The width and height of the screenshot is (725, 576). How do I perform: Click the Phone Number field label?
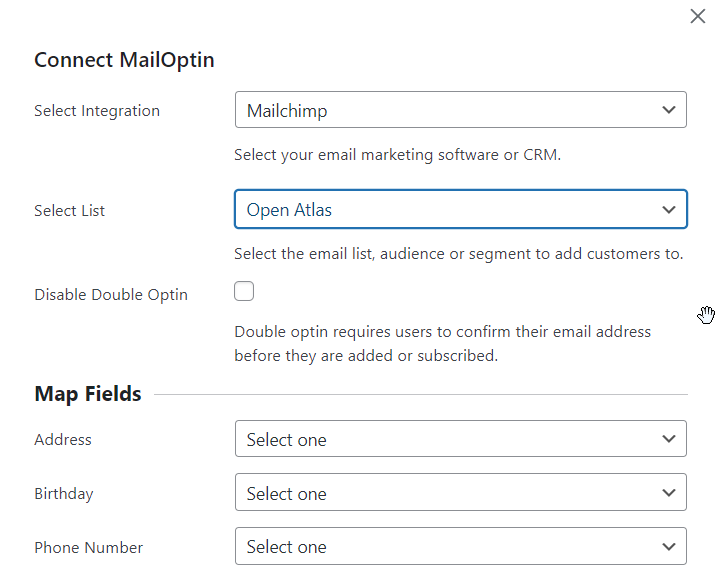pos(88,548)
